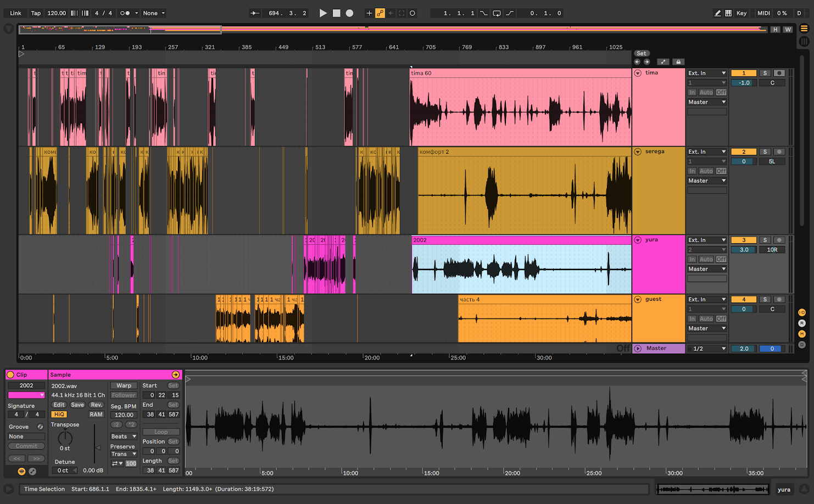Adjust the Transpose knob
814x504 pixels.
[65, 438]
